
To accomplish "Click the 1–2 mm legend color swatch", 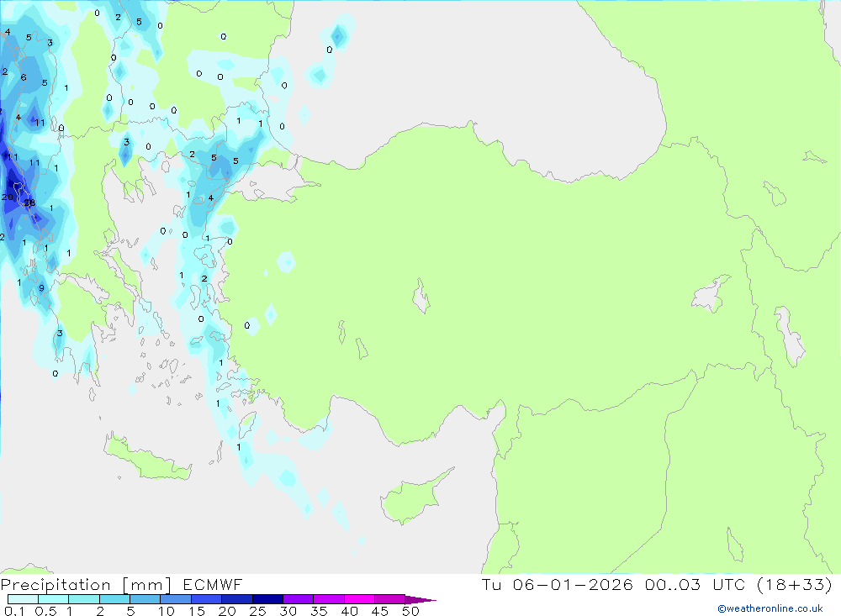I will (84, 599).
